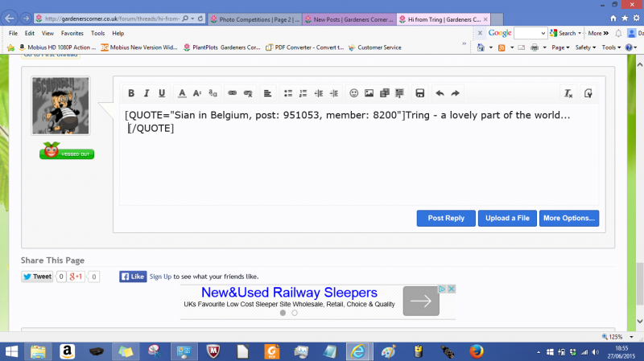
Task: Redo the last edit in editor
Action: pos(455,93)
